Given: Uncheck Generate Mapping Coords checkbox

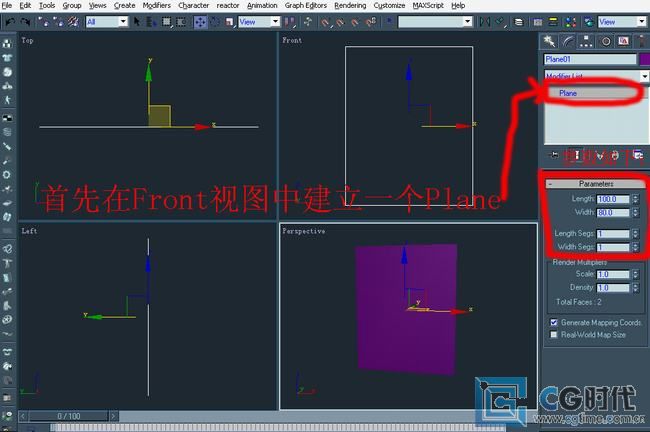Looking at the screenshot, I should click(x=554, y=322).
